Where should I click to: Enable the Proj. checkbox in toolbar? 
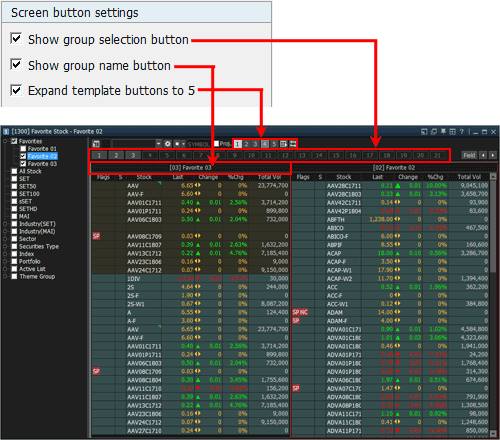coord(216,143)
